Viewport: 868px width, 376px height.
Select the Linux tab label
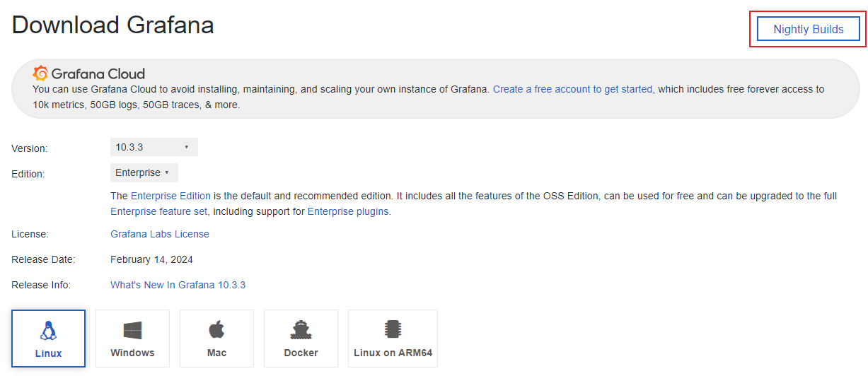coord(49,353)
